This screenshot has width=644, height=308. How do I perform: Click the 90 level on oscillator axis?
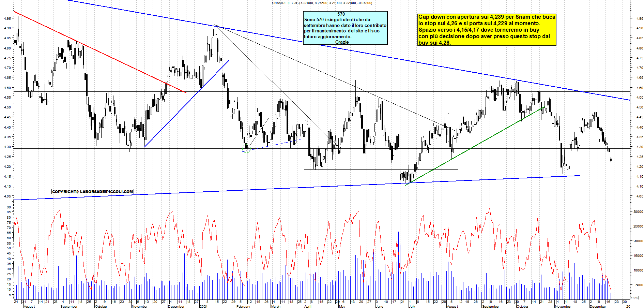pos(9,207)
